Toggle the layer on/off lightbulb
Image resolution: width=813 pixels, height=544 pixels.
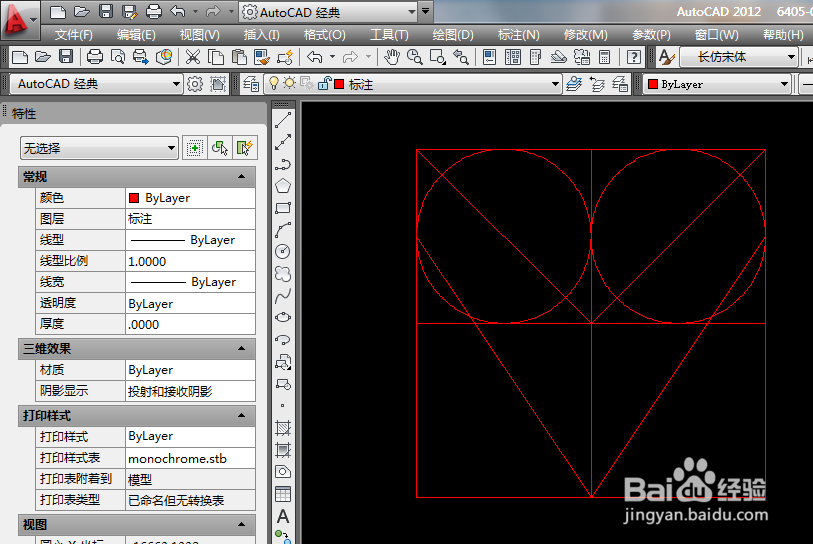point(273,83)
